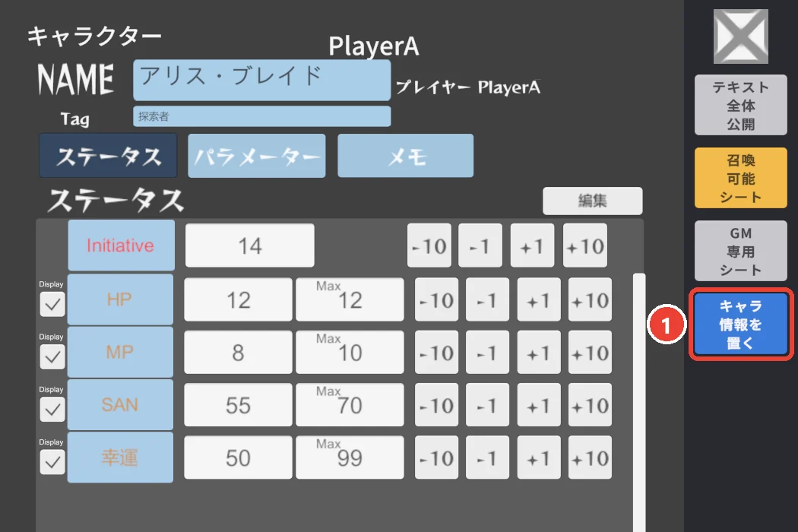The width and height of the screenshot is (798, 532).
Task: Click the プレイヤー PlayerA label
Action: (467, 87)
